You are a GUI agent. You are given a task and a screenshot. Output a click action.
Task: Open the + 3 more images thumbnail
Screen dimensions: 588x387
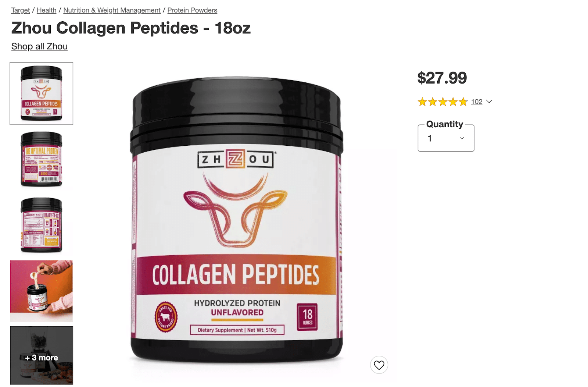[42, 355]
